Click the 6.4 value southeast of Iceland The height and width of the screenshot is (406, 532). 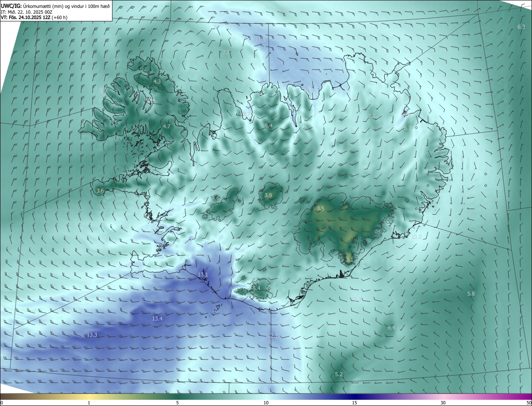coord(392,328)
